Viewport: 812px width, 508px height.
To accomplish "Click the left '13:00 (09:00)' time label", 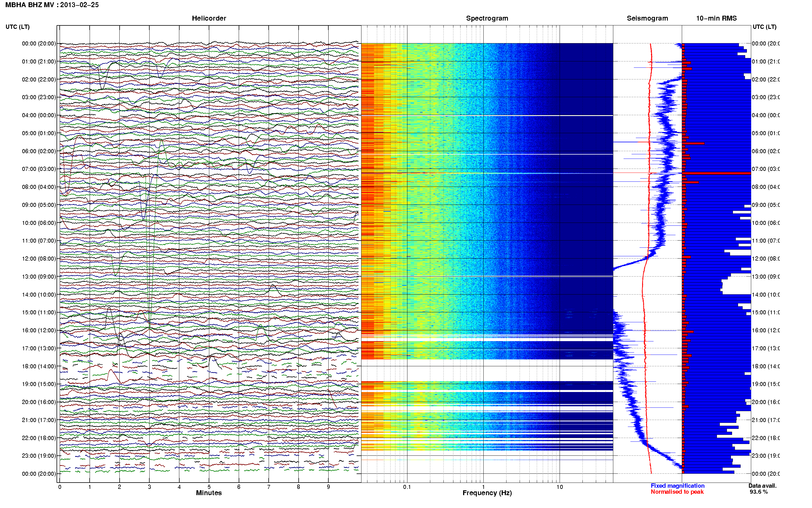I will [x=39, y=277].
